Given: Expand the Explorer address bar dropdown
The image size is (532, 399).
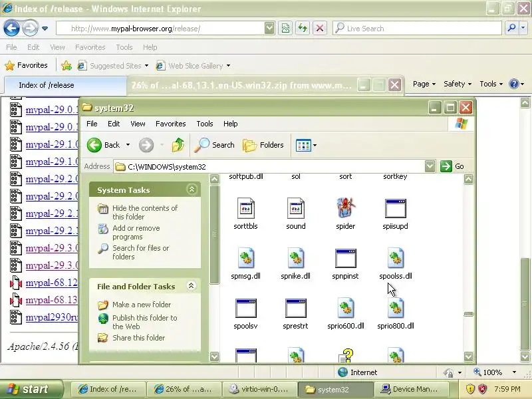Looking at the screenshot, I should (430, 166).
